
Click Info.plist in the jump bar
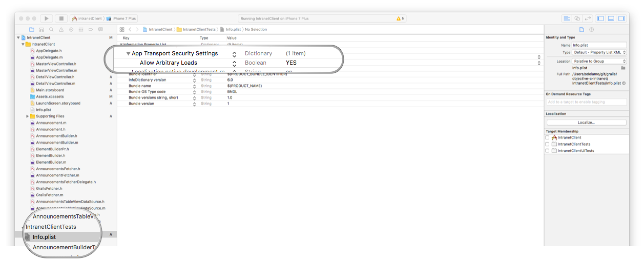(x=231, y=29)
